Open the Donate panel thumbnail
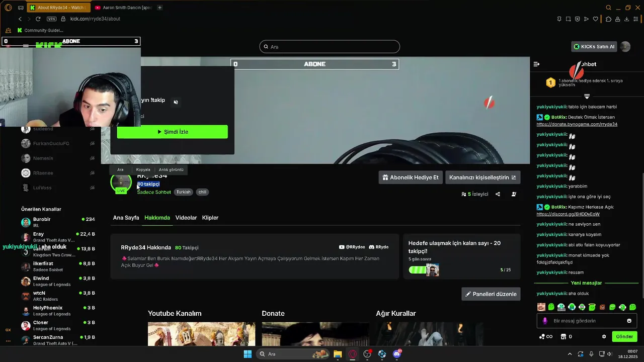The width and height of the screenshot is (644, 362). coord(315,334)
